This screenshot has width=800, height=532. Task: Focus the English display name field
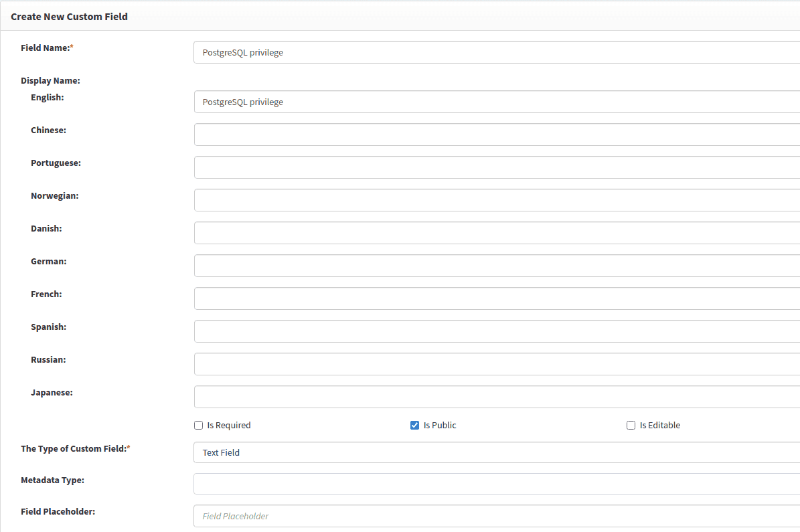[495, 102]
